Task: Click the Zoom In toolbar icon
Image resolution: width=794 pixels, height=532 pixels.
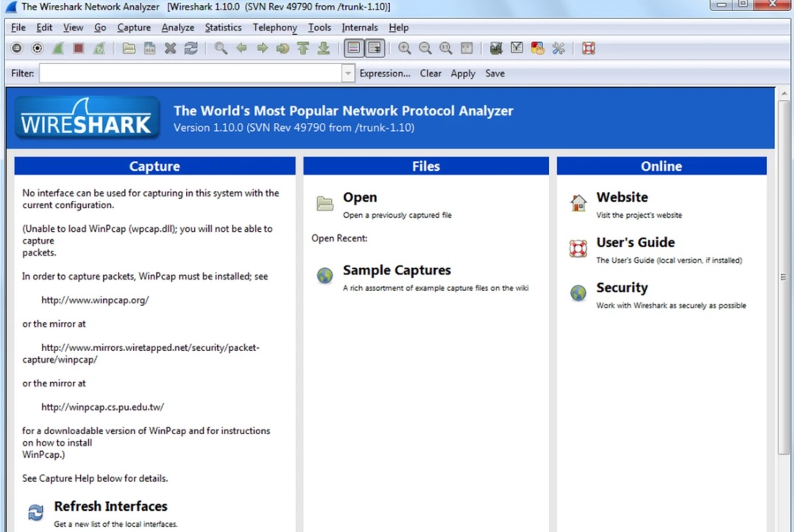Action: click(405, 49)
